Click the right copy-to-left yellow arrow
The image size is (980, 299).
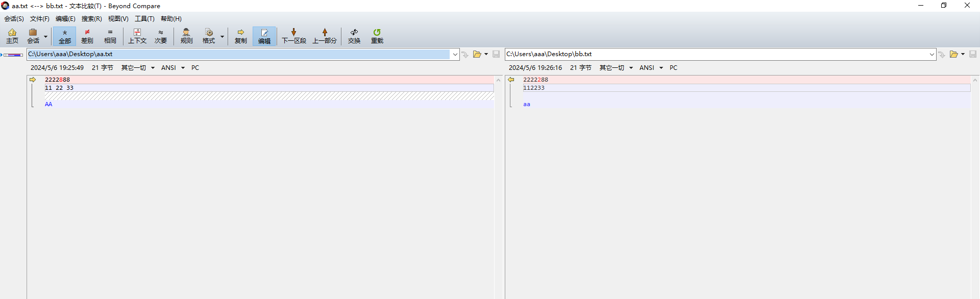pyautogui.click(x=511, y=80)
